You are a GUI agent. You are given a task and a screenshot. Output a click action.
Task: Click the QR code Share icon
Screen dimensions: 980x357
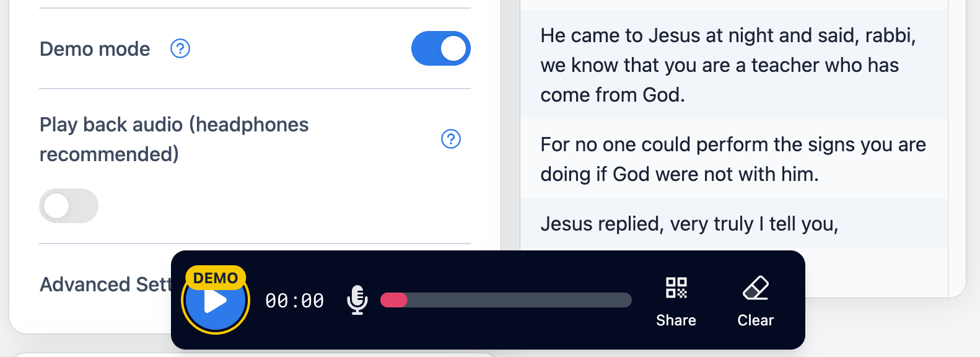pyautogui.click(x=676, y=288)
